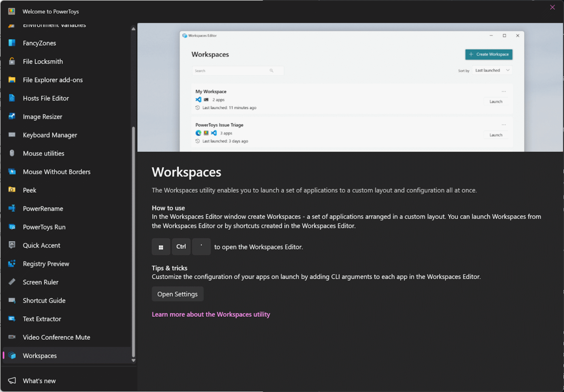Click the Video Conference Mute icon
564x392 pixels.
click(12, 337)
